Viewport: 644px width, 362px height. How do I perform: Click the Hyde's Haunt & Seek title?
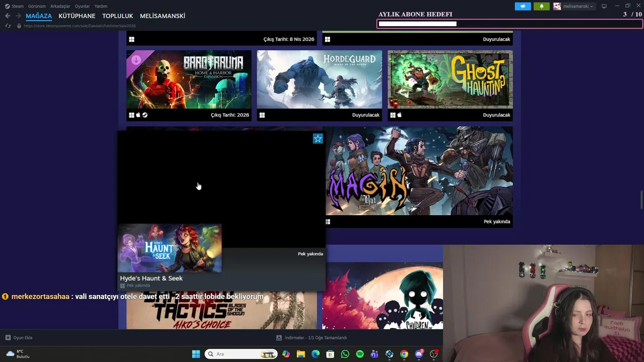pyautogui.click(x=151, y=278)
